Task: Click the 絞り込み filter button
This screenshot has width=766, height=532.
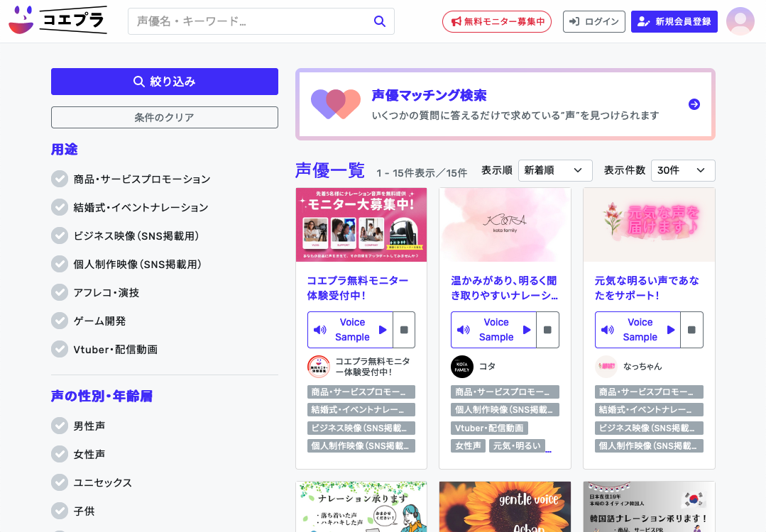Action: (x=165, y=82)
